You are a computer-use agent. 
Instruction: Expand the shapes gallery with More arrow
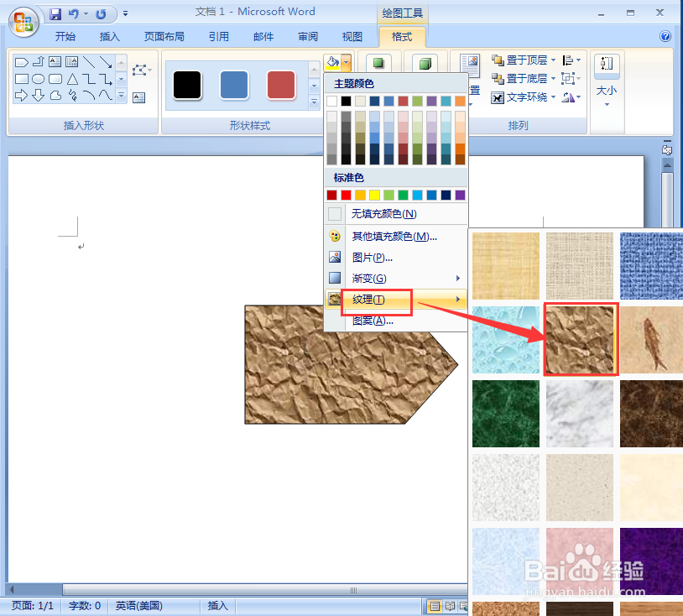122,95
